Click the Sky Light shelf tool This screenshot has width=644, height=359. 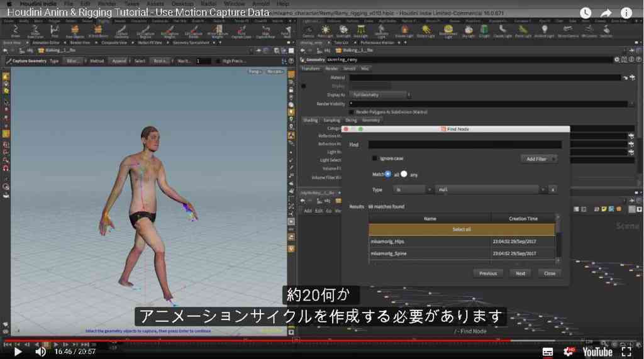pyautogui.click(x=468, y=31)
